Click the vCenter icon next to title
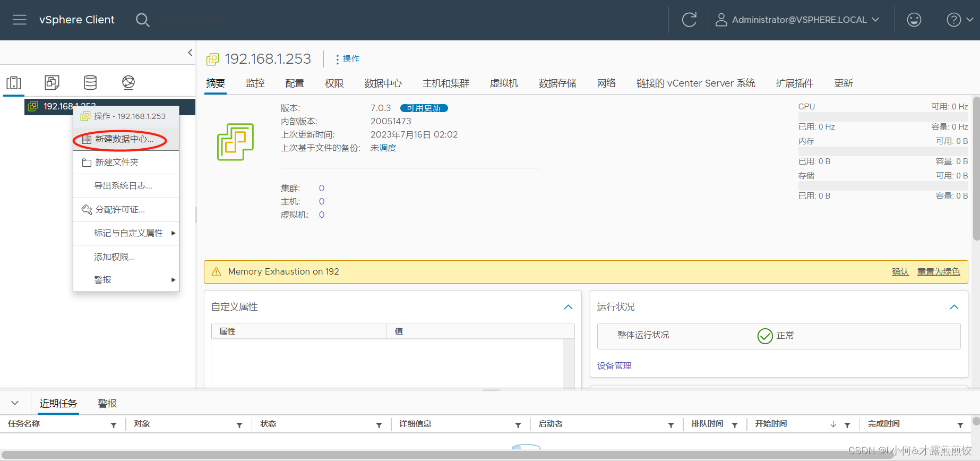 click(212, 59)
